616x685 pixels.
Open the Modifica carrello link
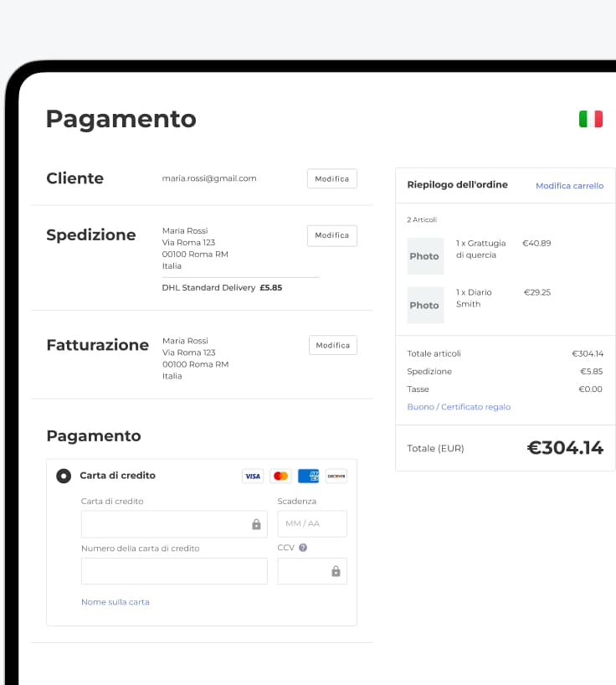[x=569, y=186]
